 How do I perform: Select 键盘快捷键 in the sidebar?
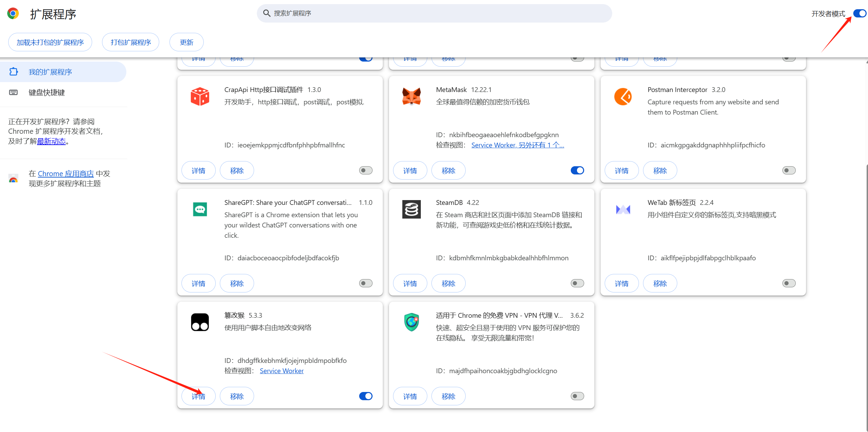(x=47, y=92)
